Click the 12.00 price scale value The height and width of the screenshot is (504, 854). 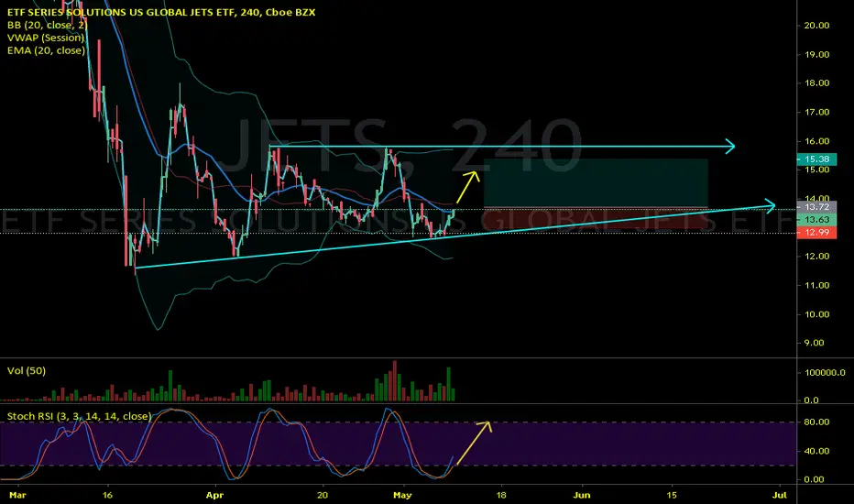point(817,256)
